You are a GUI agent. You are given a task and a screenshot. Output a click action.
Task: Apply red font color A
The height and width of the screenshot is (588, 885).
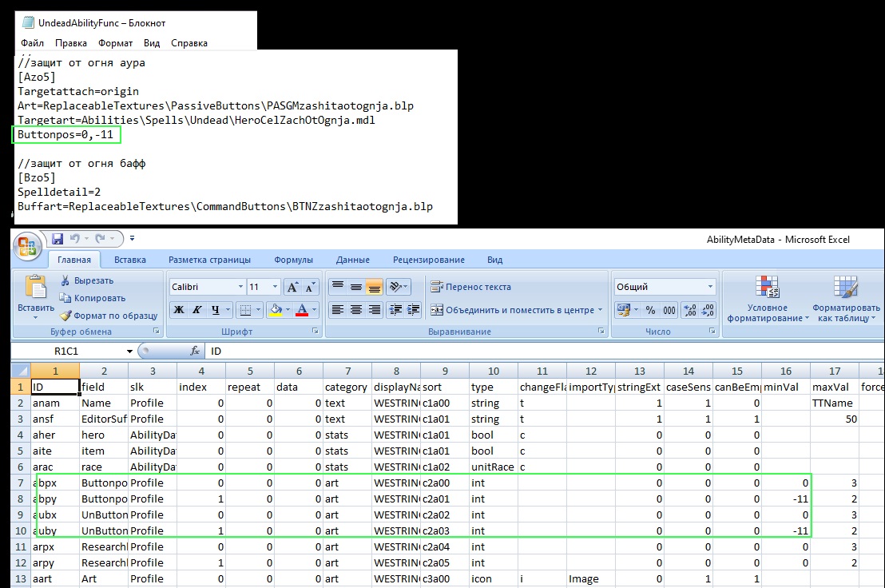(301, 309)
